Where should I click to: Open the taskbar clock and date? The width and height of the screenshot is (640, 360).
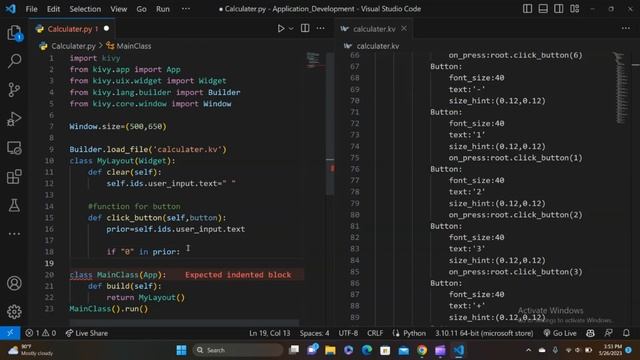[x=610, y=350]
